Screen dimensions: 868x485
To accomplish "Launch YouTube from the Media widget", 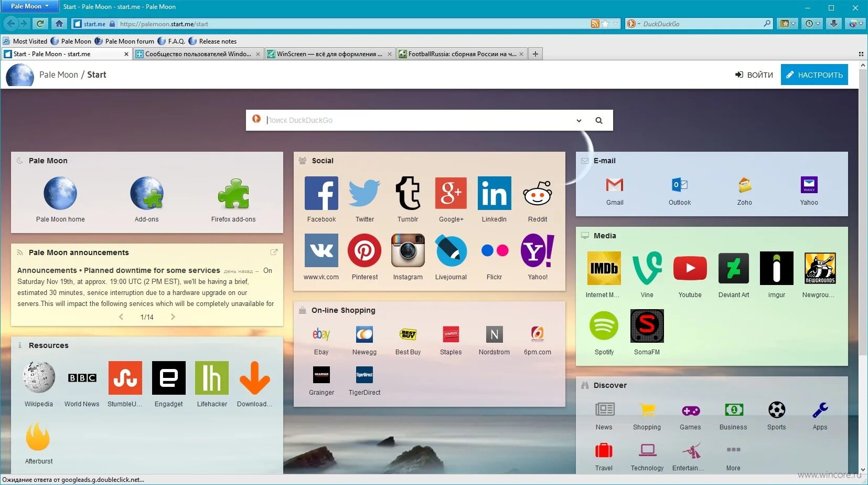I will pos(690,268).
